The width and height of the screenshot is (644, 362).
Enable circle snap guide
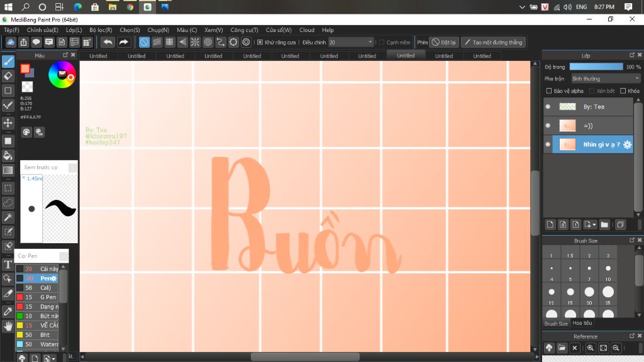[x=208, y=42]
